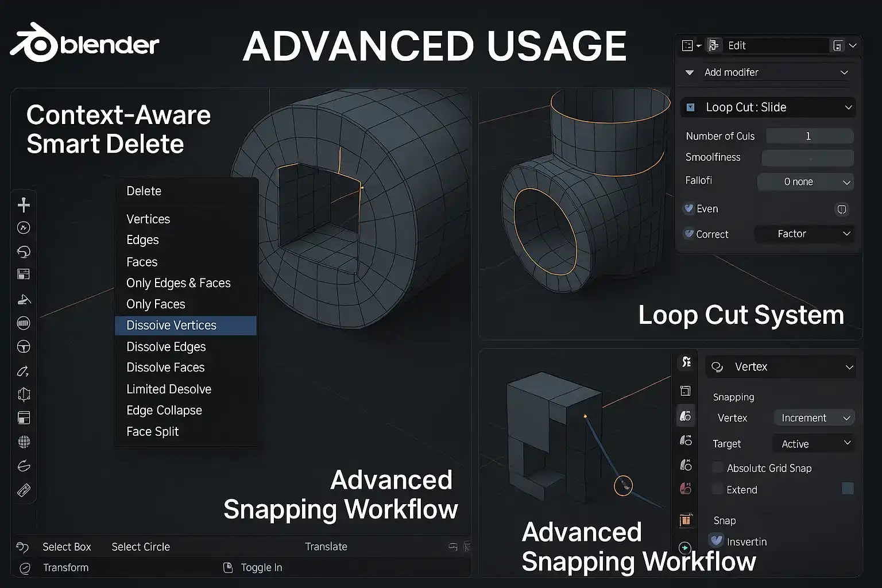882x588 pixels.
Task: Click the Extend color swatch
Action: pos(848,488)
